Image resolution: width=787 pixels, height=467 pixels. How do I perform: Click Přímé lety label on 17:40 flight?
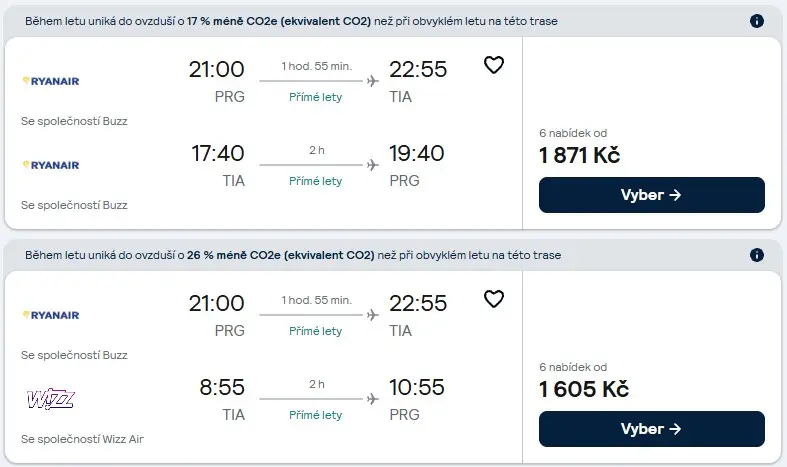315,181
